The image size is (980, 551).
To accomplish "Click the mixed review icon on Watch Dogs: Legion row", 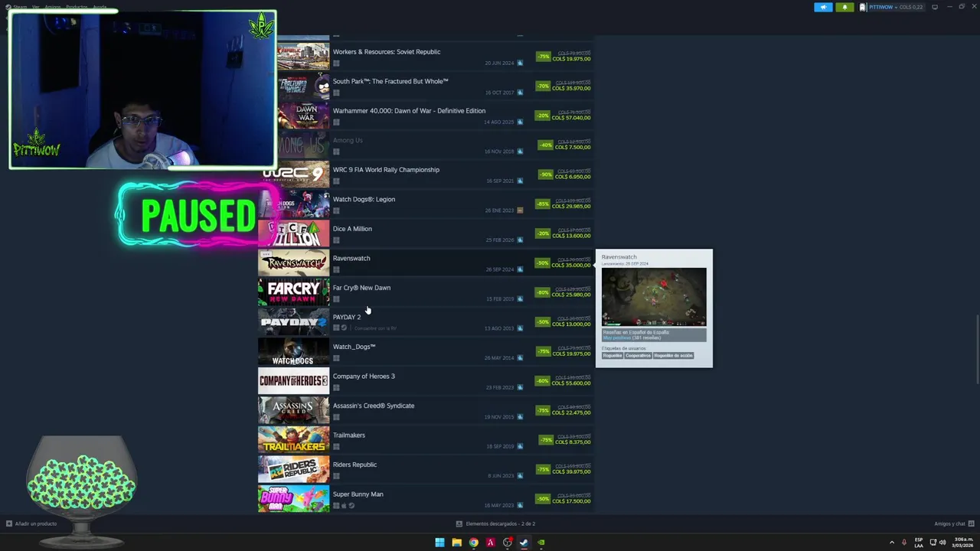I will click(520, 210).
